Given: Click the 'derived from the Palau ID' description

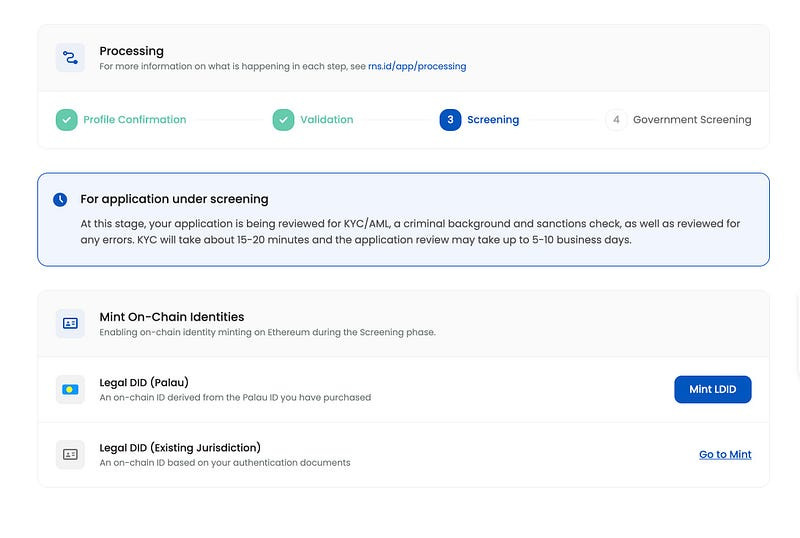Looking at the screenshot, I should click(x=235, y=398).
